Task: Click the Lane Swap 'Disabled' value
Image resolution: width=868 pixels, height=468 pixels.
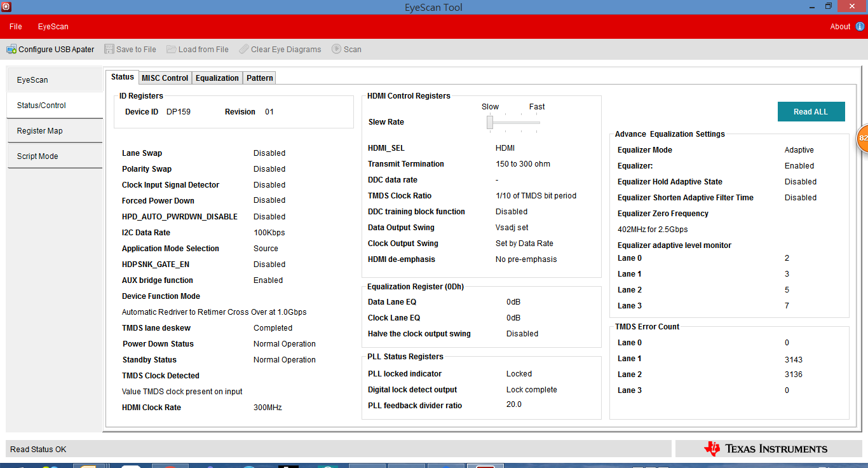Action: point(269,153)
